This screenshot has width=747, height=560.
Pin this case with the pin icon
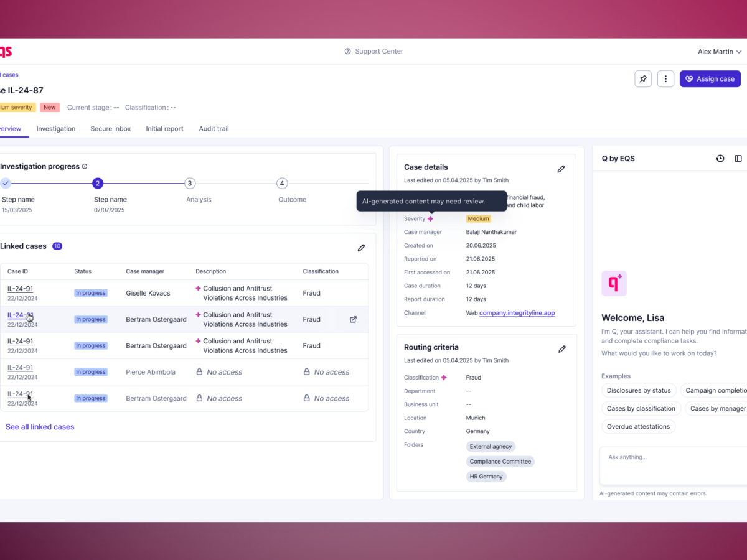(x=643, y=79)
